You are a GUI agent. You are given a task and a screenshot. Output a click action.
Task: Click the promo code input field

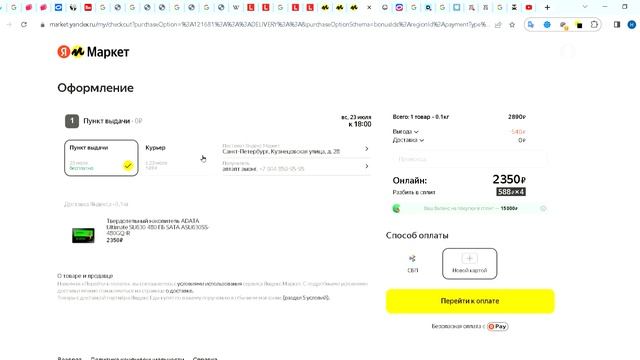click(x=469, y=159)
